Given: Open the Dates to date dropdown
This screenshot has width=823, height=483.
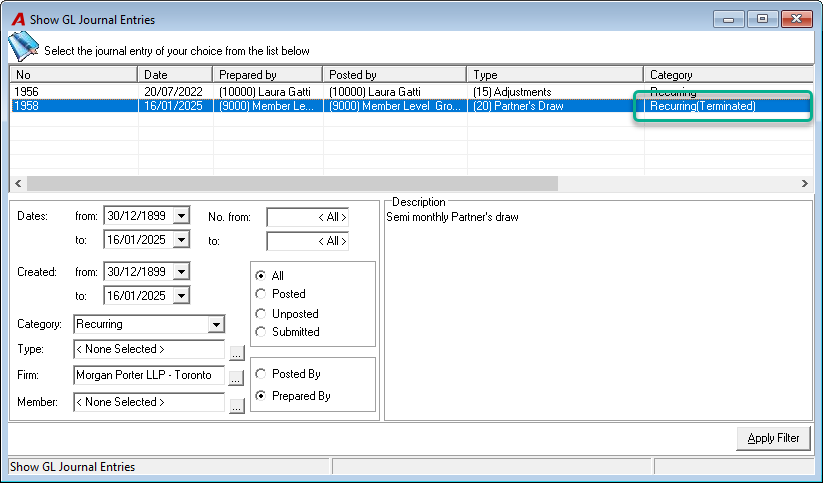Looking at the screenshot, I should click(x=181, y=240).
